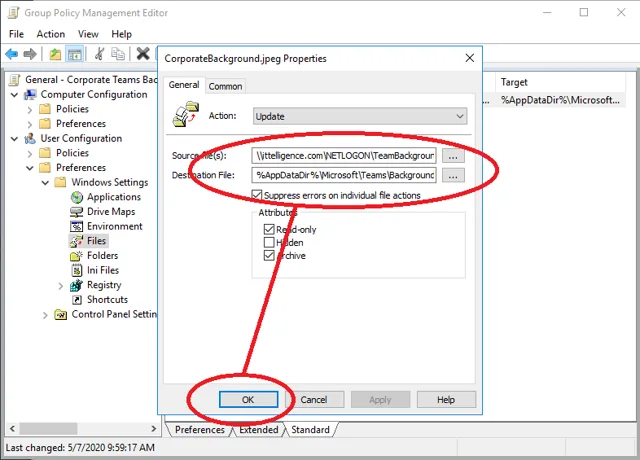Open the Action dropdown showing Update
This screenshot has height=460, width=640.
click(360, 116)
